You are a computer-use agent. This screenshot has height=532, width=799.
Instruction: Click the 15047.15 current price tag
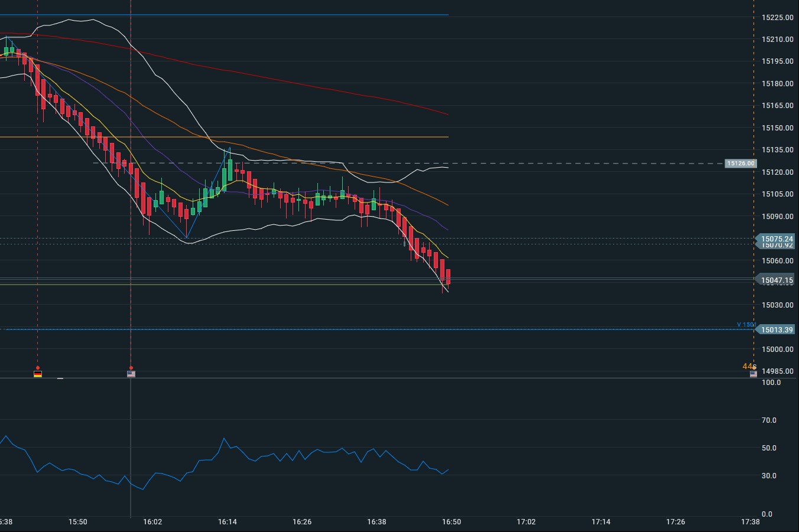pos(775,280)
